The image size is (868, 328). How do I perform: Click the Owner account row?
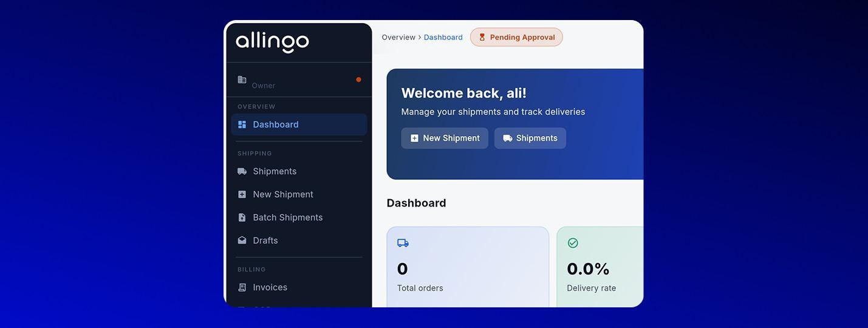pos(299,80)
